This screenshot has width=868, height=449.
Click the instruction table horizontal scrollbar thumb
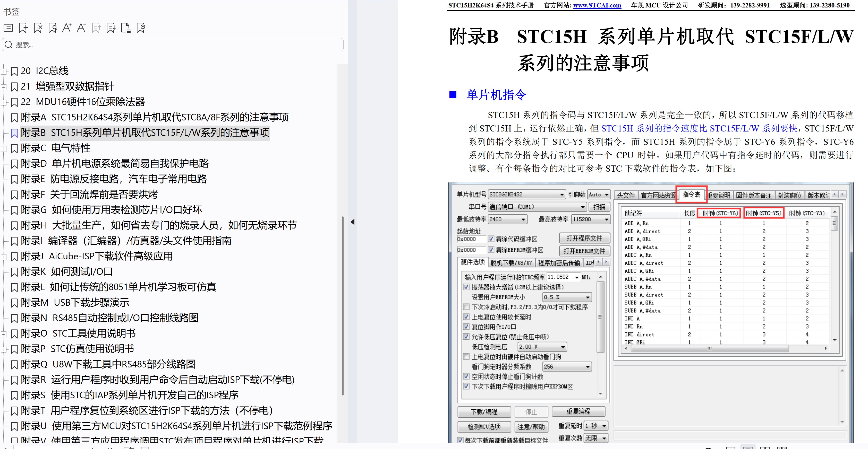coord(709,348)
